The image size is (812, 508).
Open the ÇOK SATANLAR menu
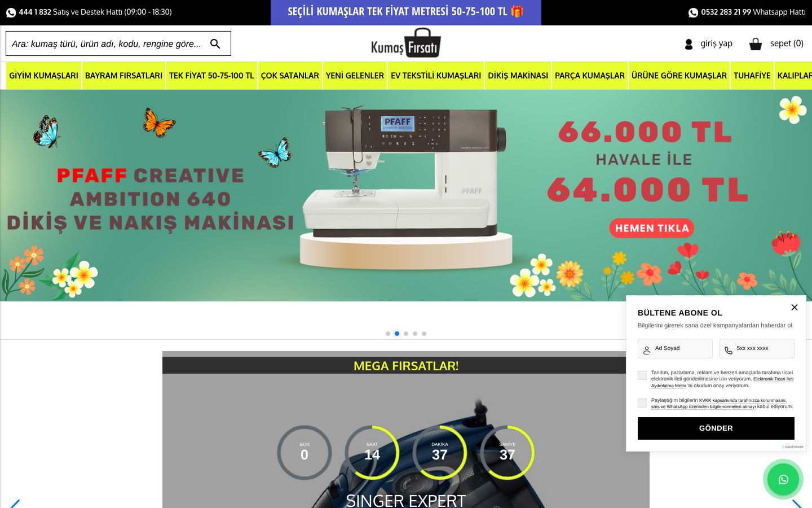coord(290,76)
